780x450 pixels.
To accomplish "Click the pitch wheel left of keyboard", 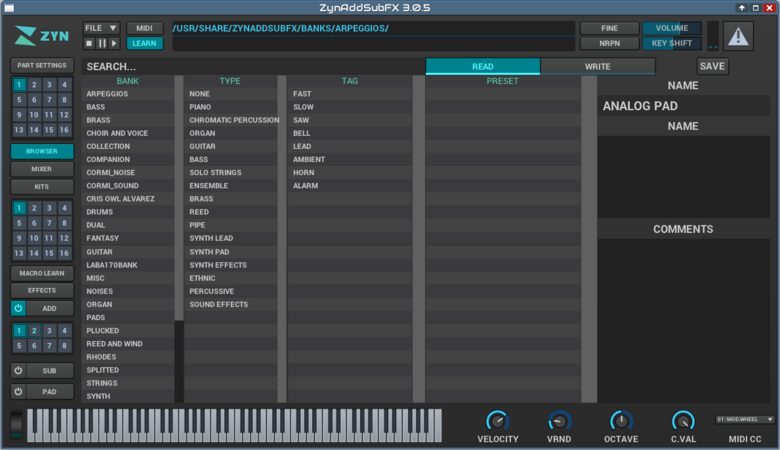I will tap(16, 424).
